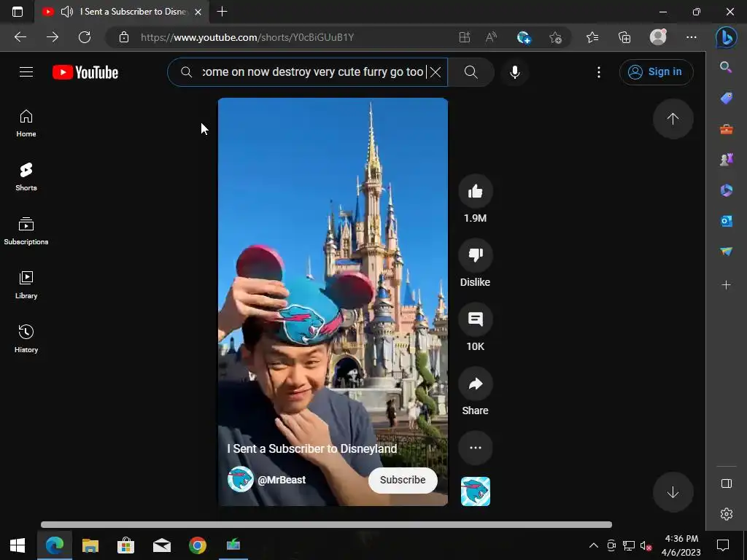
Task: Open the YouTube hamburger guide menu
Action: tap(26, 72)
